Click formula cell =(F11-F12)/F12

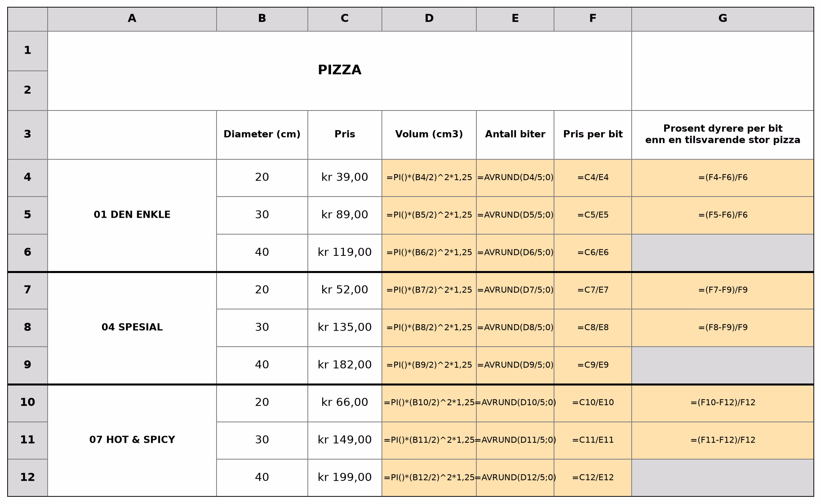[723, 440]
